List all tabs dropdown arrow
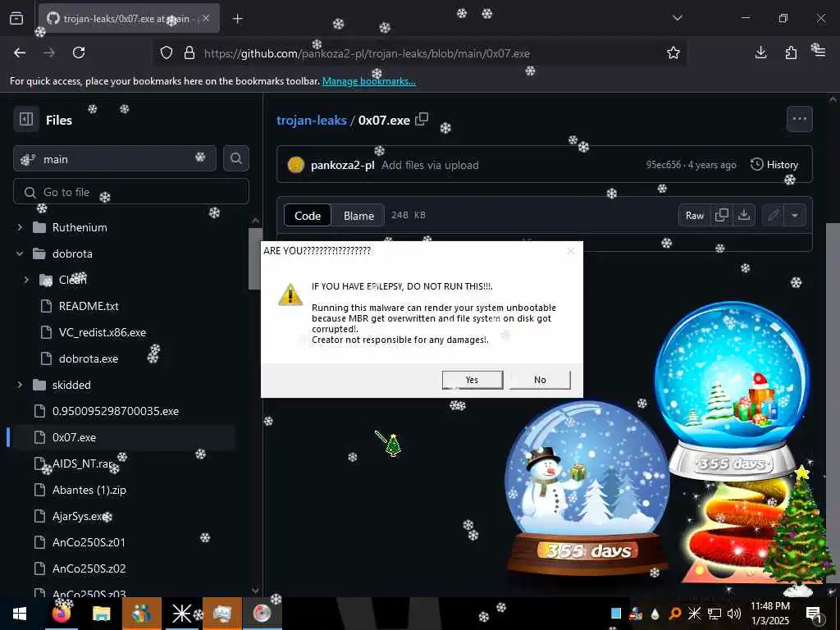 (x=677, y=18)
